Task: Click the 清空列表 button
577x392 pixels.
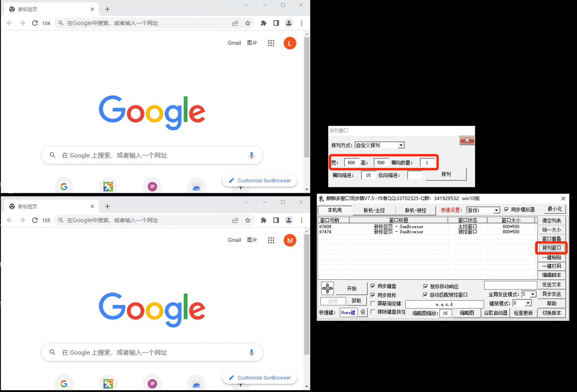Action: pyautogui.click(x=552, y=221)
